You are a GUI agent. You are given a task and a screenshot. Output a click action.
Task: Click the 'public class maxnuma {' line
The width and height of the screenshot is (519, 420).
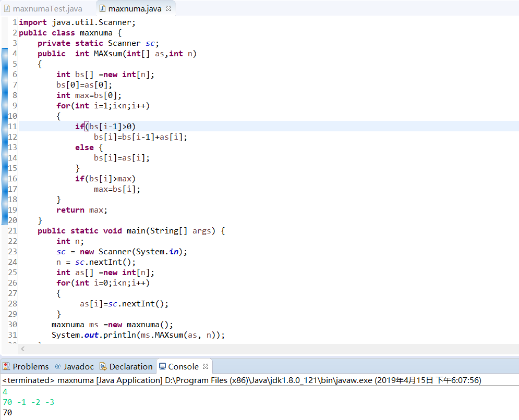pos(70,33)
